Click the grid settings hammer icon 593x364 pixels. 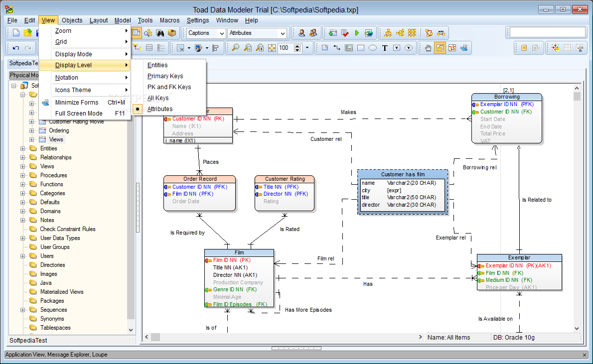(x=580, y=48)
